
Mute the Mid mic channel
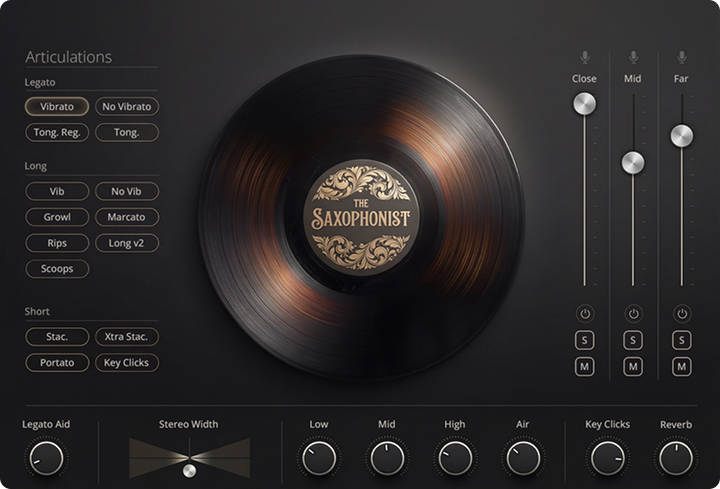(633, 367)
